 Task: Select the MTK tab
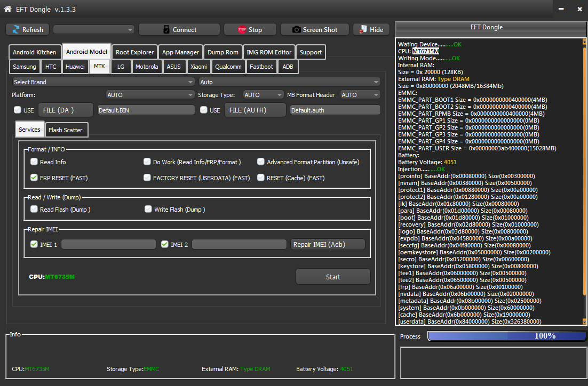pyautogui.click(x=99, y=66)
